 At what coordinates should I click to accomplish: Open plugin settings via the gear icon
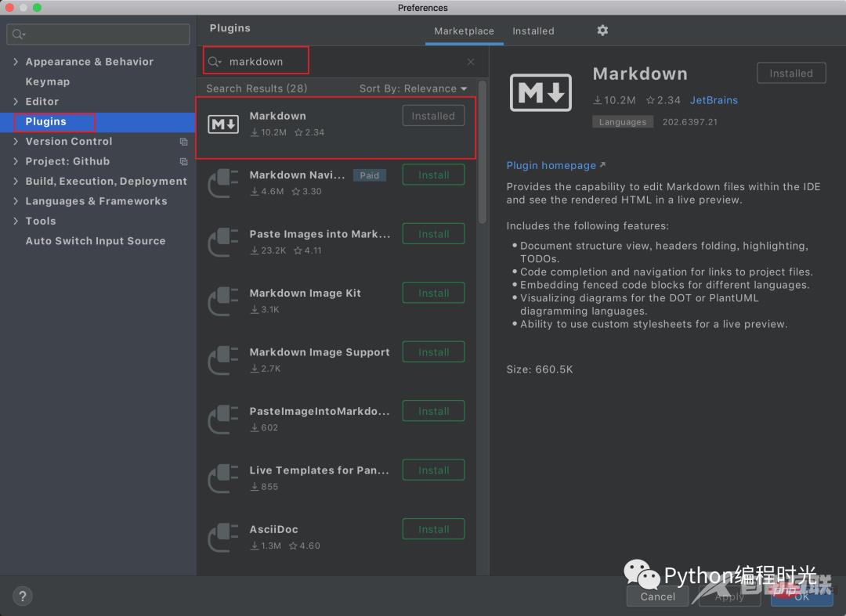pyautogui.click(x=602, y=31)
